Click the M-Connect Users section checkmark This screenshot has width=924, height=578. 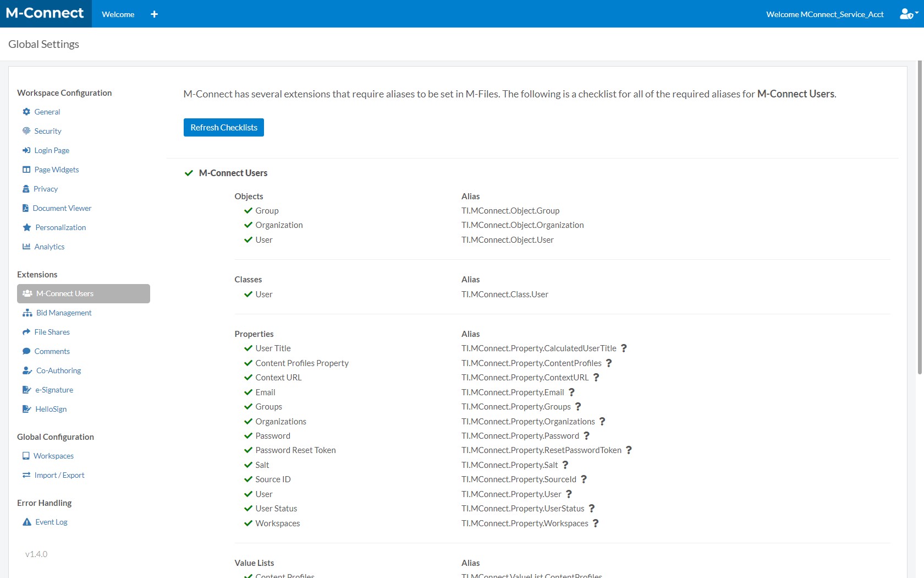189,173
